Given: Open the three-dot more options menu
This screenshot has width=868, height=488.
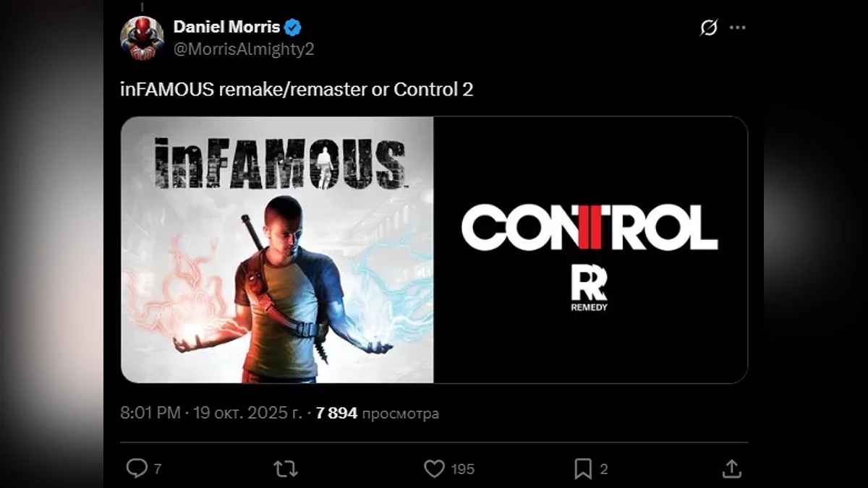Looking at the screenshot, I should tap(737, 27).
